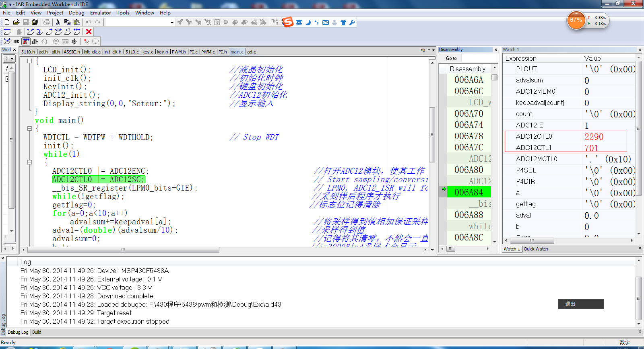The image size is (644, 349).
Task: Switch to the key.c editor tab
Action: (x=148, y=52)
